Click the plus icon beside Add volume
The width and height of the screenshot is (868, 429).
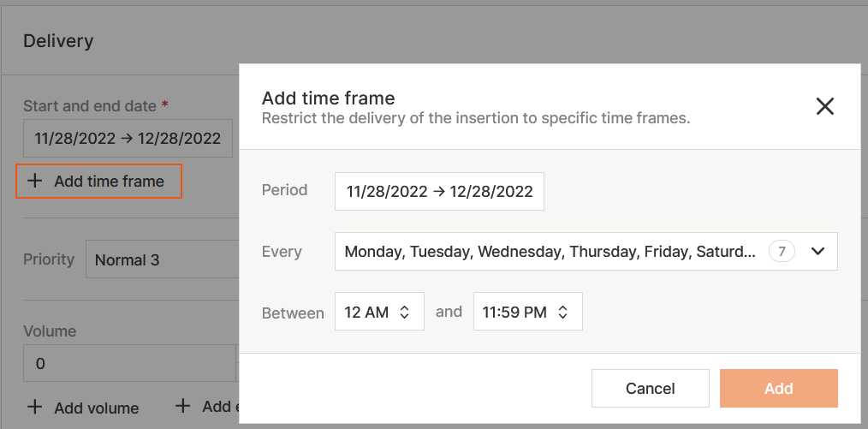click(x=34, y=408)
